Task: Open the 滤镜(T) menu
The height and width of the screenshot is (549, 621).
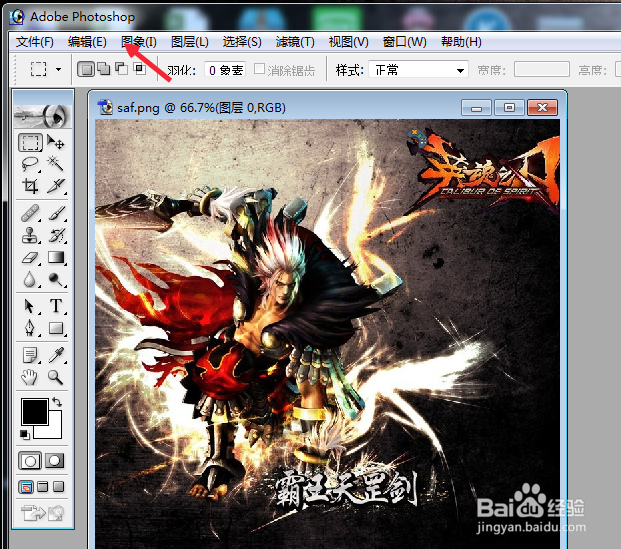Action: tap(295, 42)
